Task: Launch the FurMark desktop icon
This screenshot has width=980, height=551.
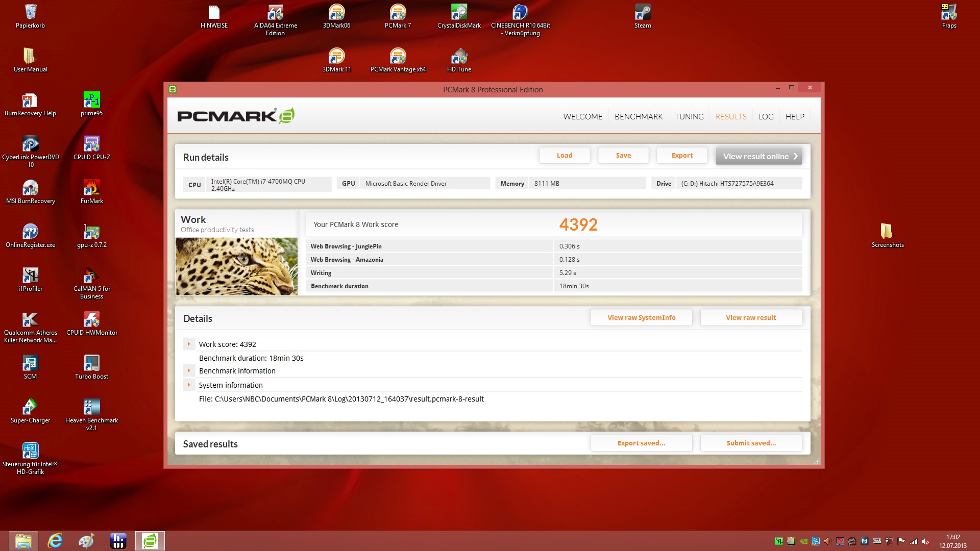Action: (x=91, y=191)
